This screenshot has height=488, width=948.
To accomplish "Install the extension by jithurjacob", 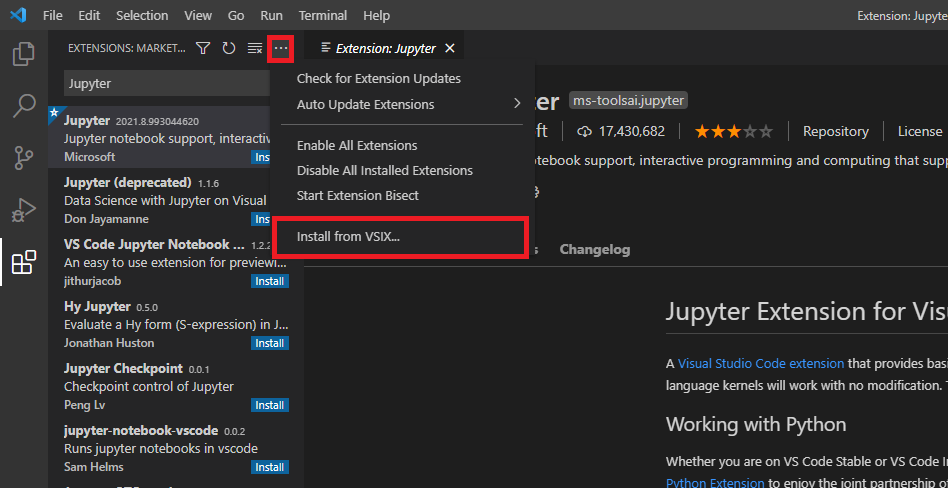I will tap(270, 281).
